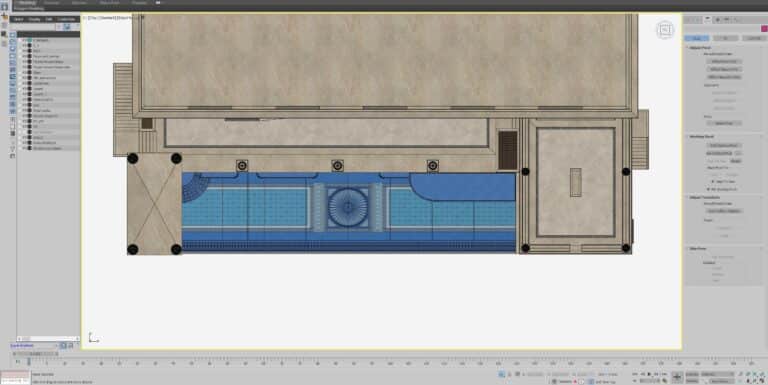Click the application icon at the top left
The width and height of the screenshot is (768, 385).
4,6
